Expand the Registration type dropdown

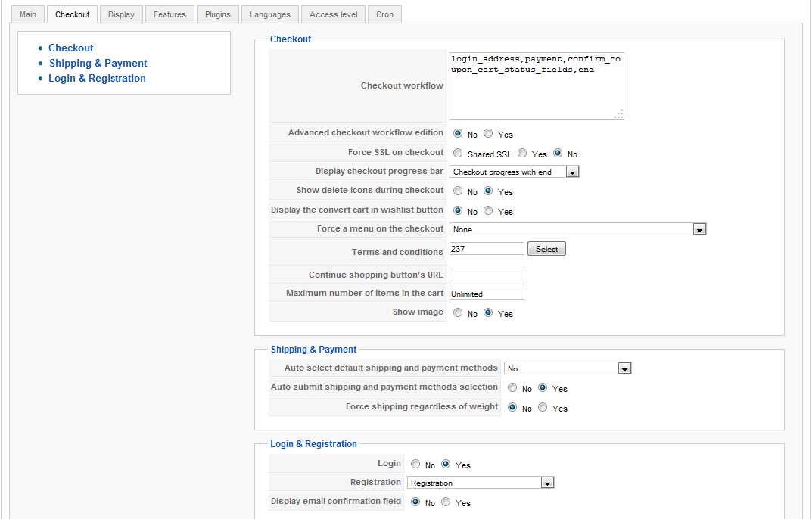[481, 483]
